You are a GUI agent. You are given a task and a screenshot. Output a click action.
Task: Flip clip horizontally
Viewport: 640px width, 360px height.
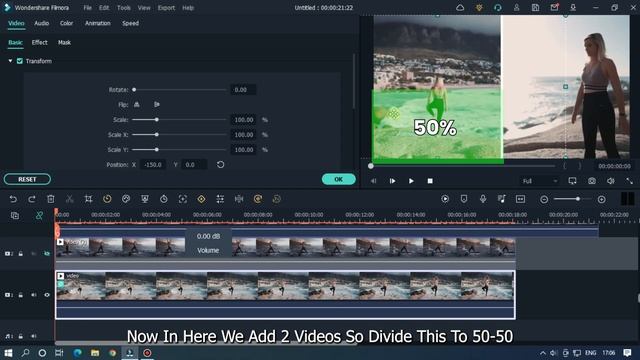point(137,104)
